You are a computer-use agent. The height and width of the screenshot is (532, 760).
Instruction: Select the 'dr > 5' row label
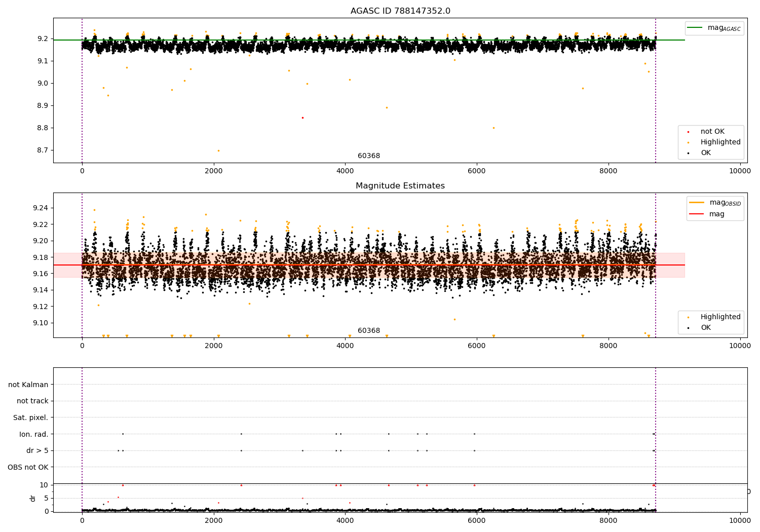(37, 451)
